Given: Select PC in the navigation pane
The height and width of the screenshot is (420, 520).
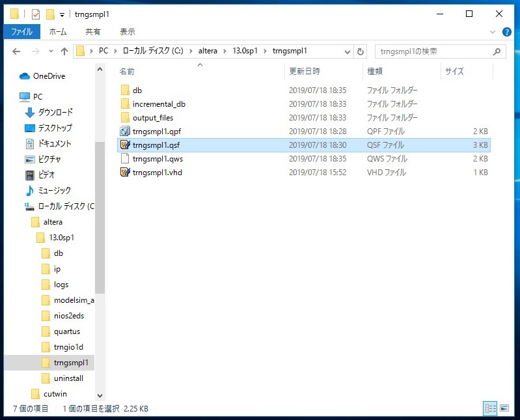Looking at the screenshot, I should tap(31, 97).
